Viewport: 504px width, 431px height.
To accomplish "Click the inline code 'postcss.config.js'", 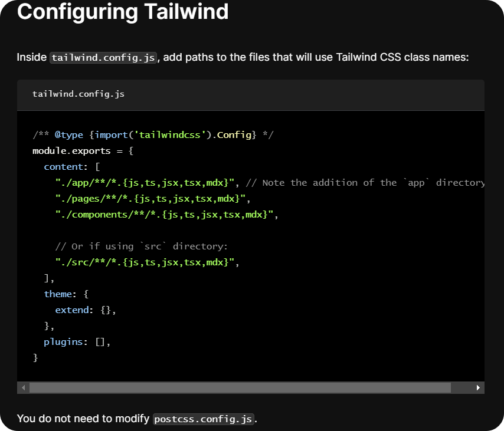I will (204, 419).
